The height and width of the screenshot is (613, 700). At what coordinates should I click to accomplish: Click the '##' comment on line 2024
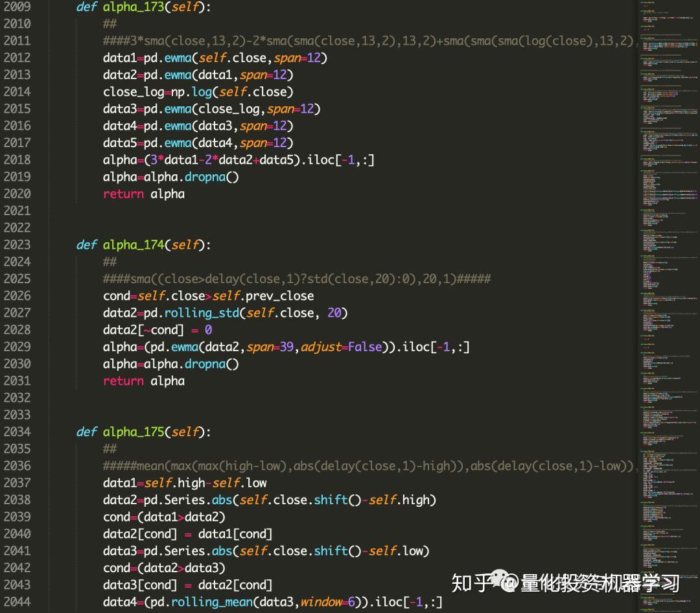110,262
